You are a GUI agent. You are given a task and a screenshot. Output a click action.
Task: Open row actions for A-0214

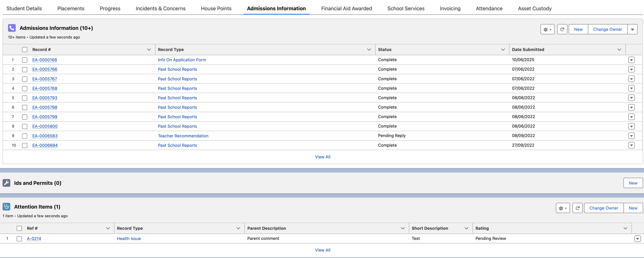[637, 239]
